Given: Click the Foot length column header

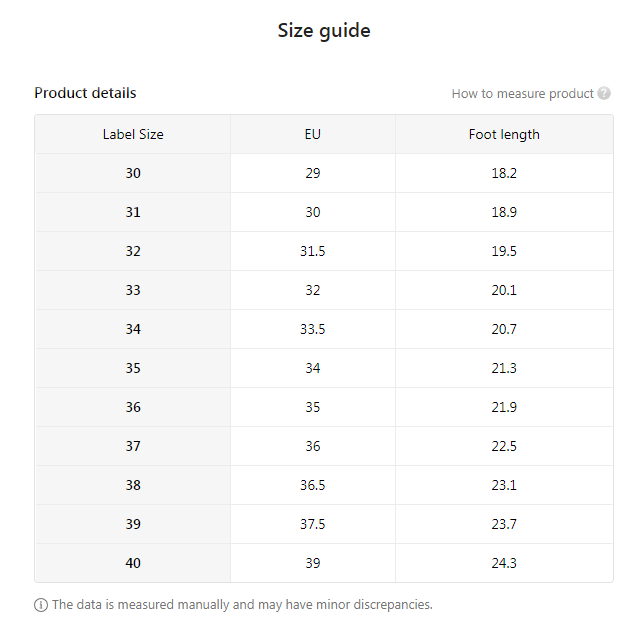Looking at the screenshot, I should tap(504, 134).
